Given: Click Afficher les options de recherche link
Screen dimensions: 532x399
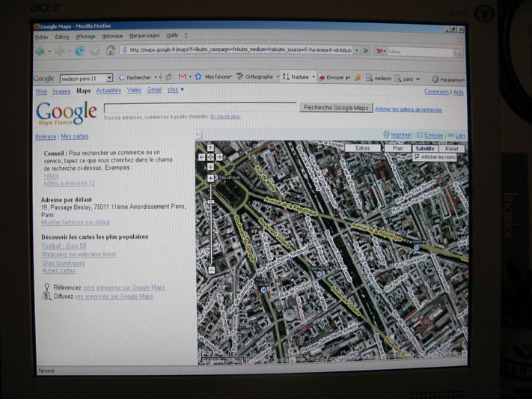Looking at the screenshot, I should pos(408,110).
